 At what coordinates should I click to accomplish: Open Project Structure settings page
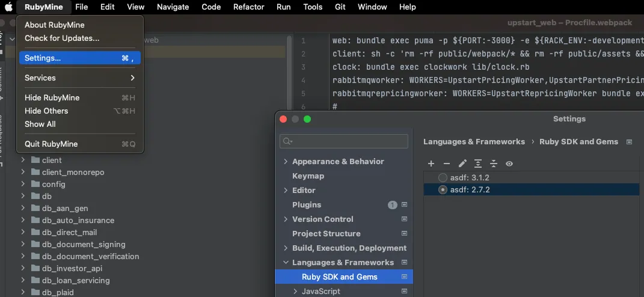click(x=326, y=233)
